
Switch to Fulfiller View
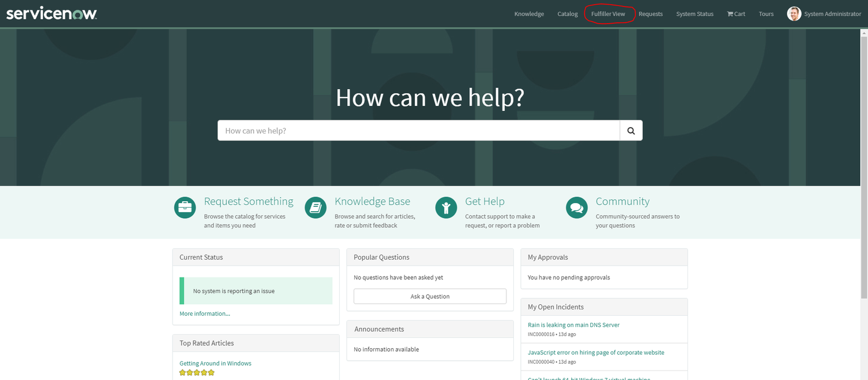[609, 13]
